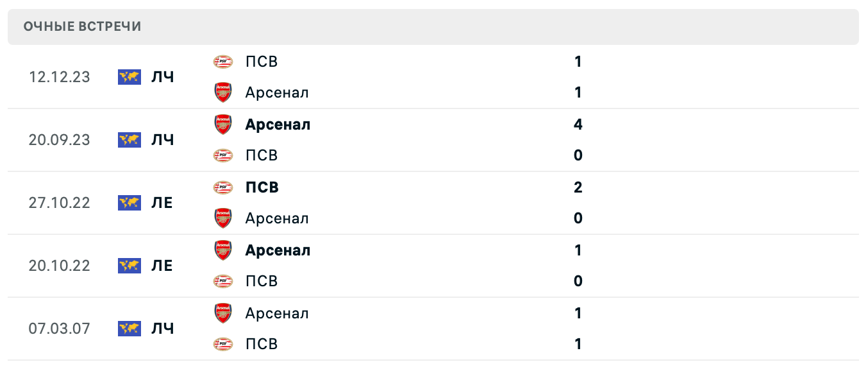Image resolution: width=868 pixels, height=371 pixels.
Task: Click PSV's score of 2
Action: click(578, 187)
